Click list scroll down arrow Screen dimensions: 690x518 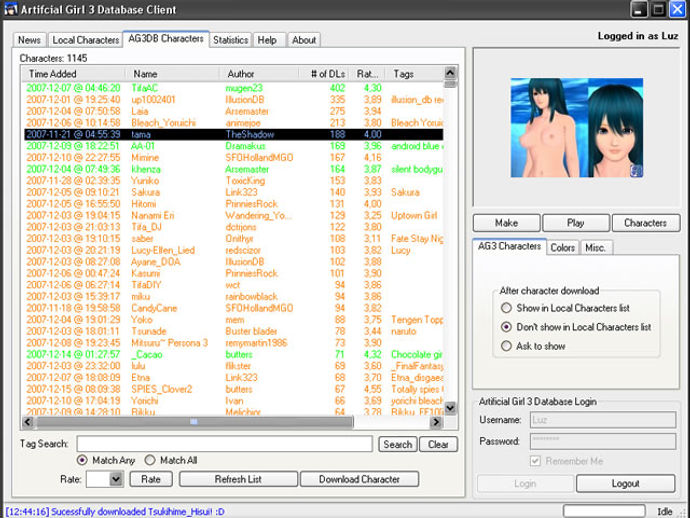pos(450,408)
